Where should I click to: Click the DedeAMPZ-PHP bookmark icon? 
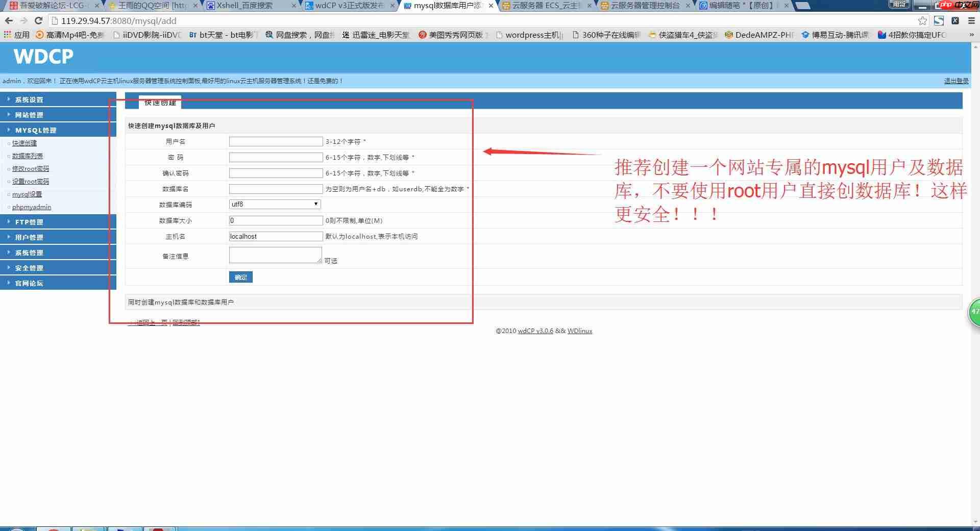point(728,35)
